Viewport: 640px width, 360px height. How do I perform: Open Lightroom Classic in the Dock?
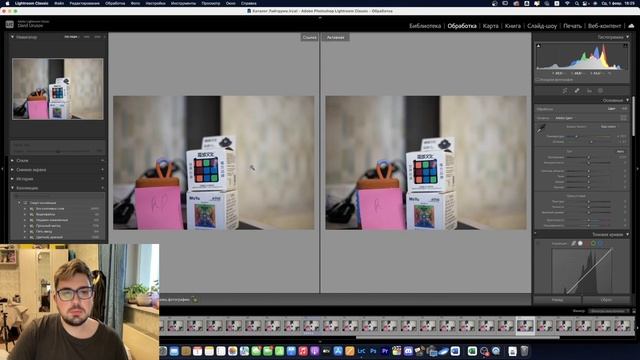[x=361, y=351]
